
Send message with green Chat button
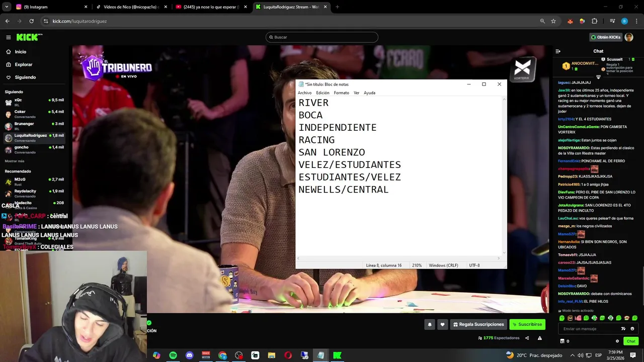(x=631, y=341)
